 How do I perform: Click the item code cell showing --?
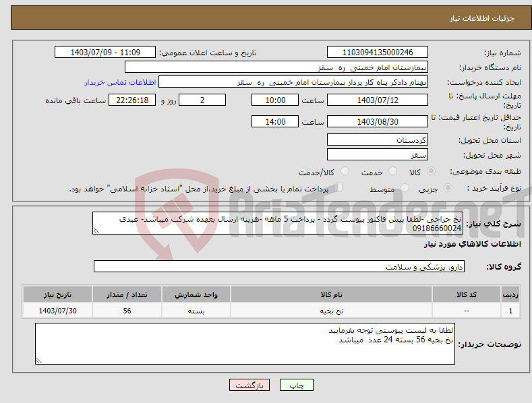467,311
